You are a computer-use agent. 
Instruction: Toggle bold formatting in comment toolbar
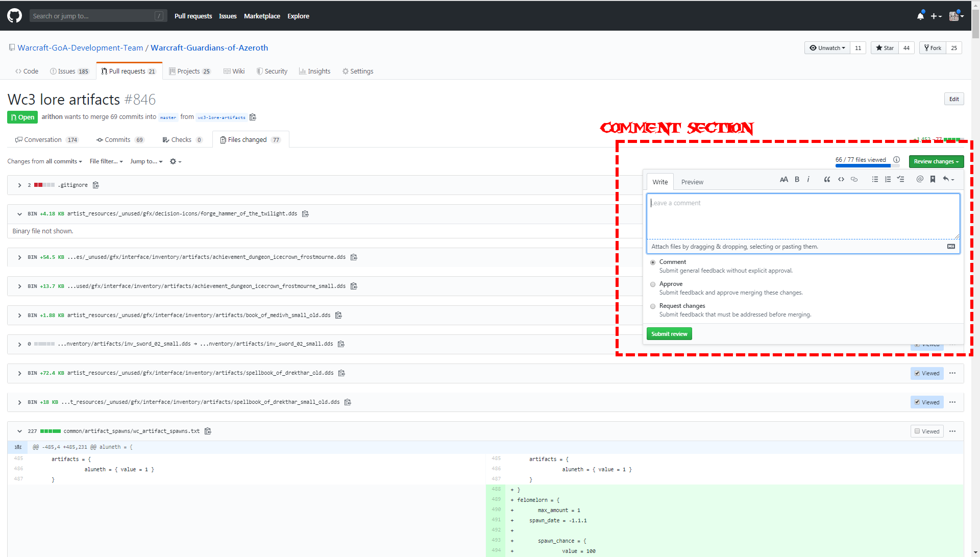(x=797, y=179)
